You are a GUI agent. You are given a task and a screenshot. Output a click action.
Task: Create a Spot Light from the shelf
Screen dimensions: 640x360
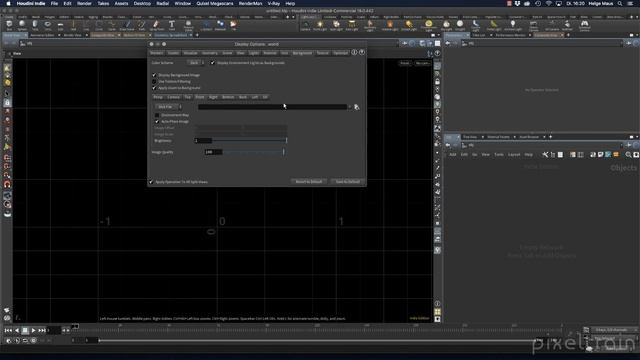click(x=336, y=26)
